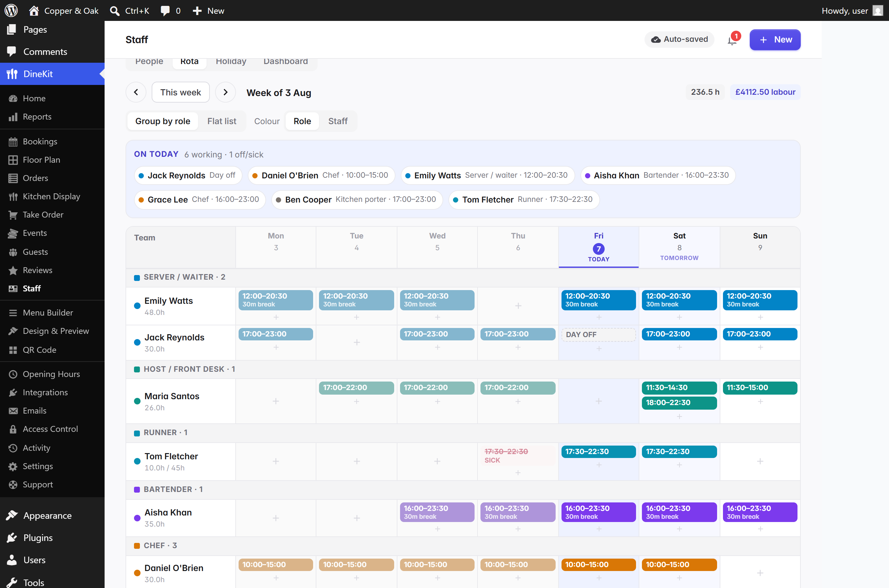The image size is (889, 588).
Task: Open Jack Reynolds Friday DAY OFF entry
Action: [598, 335]
